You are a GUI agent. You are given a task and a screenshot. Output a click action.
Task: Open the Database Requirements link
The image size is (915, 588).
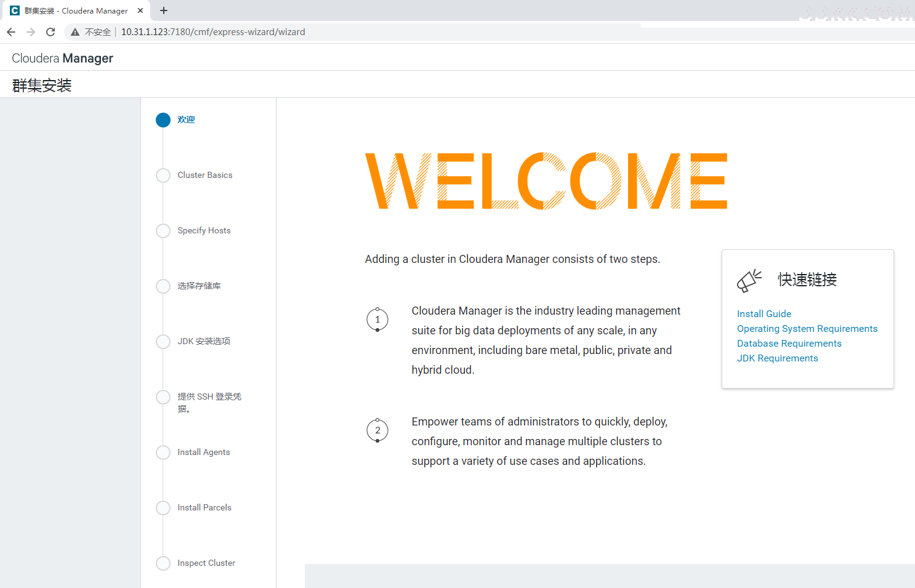tap(789, 344)
